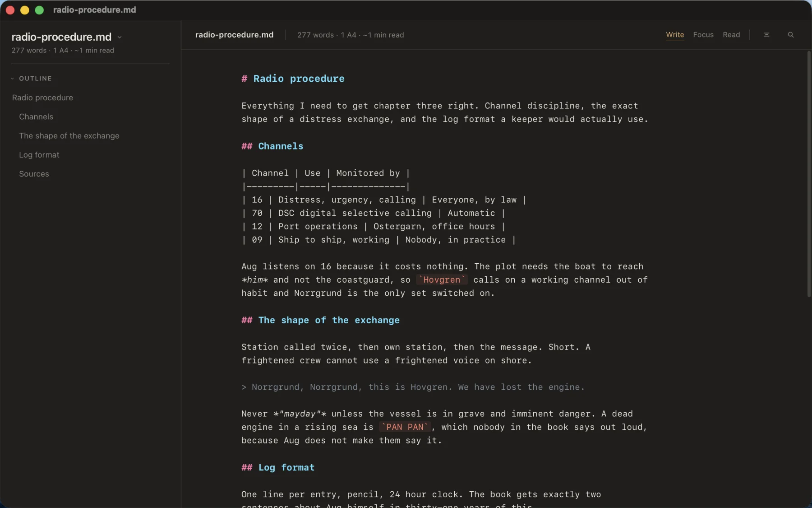Click table row '70 | DSC digital selective calling'
The width and height of the screenshot is (812, 508).
pyautogui.click(x=374, y=213)
